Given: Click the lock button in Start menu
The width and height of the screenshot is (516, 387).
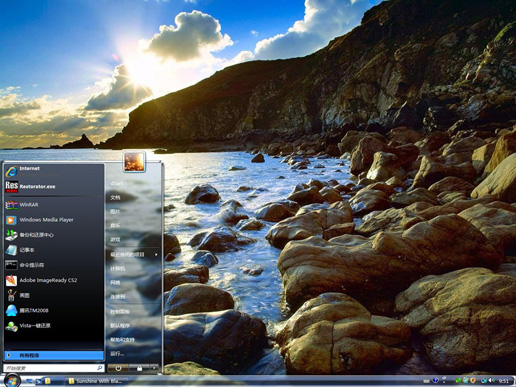Looking at the screenshot, I should click(x=139, y=368).
